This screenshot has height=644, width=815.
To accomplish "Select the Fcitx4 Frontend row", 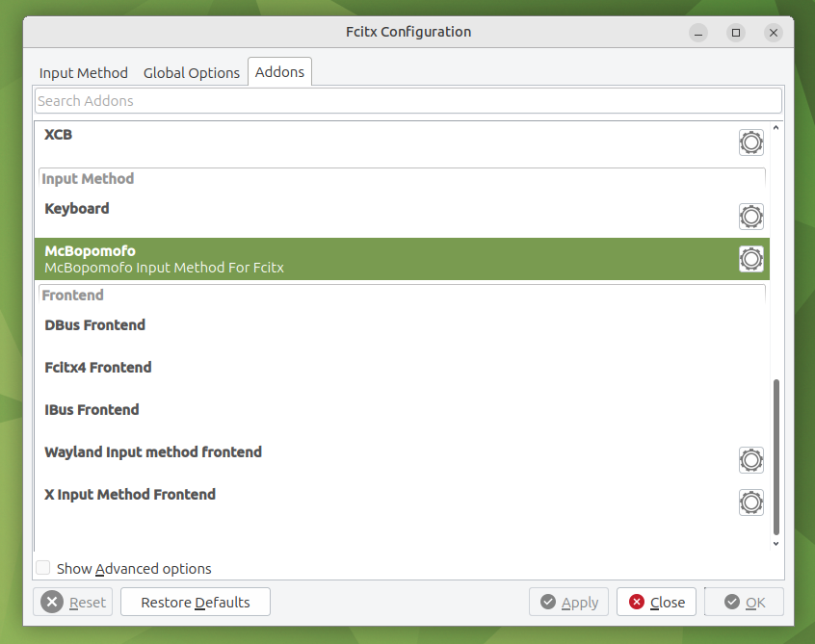I will pos(402,375).
